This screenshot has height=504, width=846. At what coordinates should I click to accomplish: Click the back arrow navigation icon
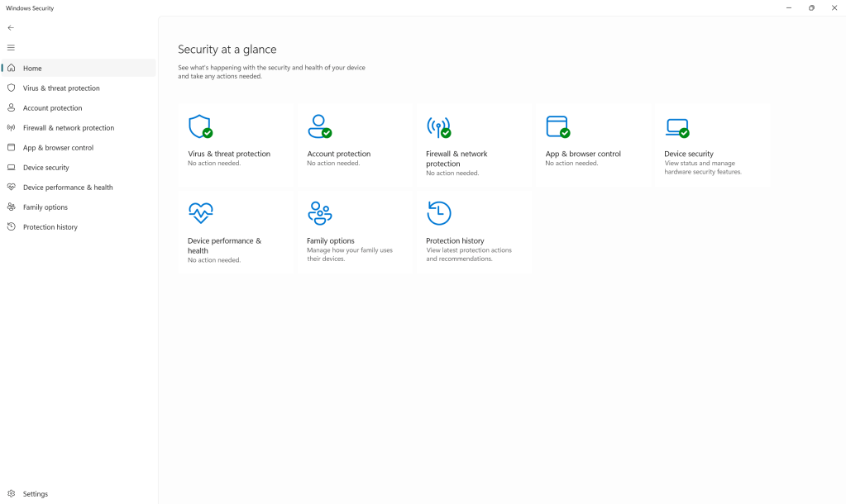10,27
